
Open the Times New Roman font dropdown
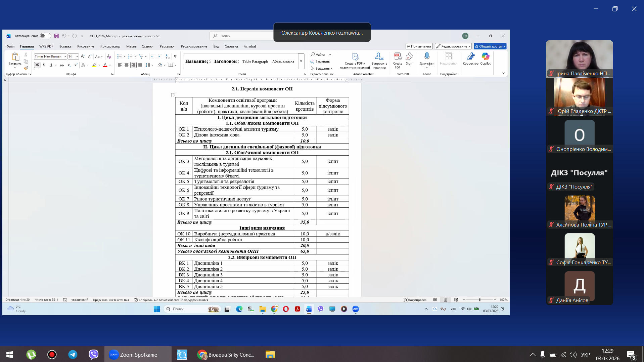(x=65, y=56)
